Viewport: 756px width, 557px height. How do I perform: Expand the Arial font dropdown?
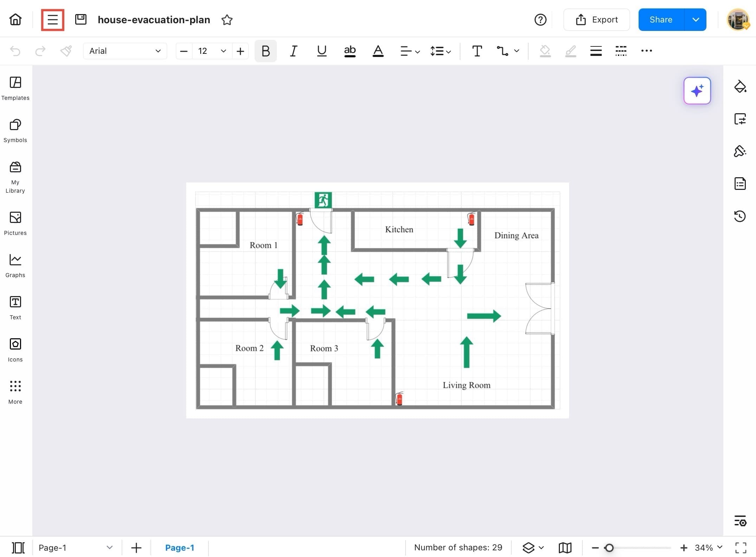125,51
